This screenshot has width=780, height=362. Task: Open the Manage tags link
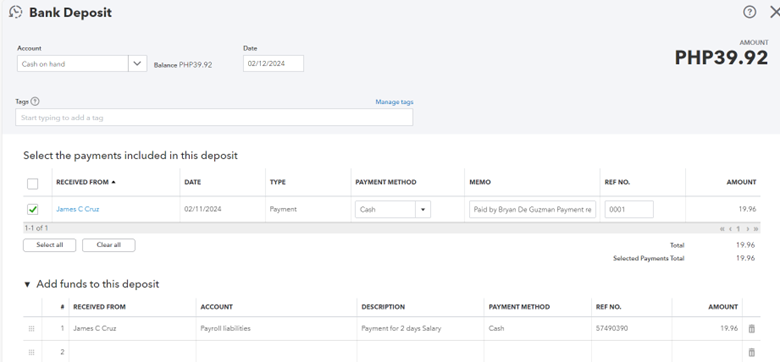(x=394, y=102)
